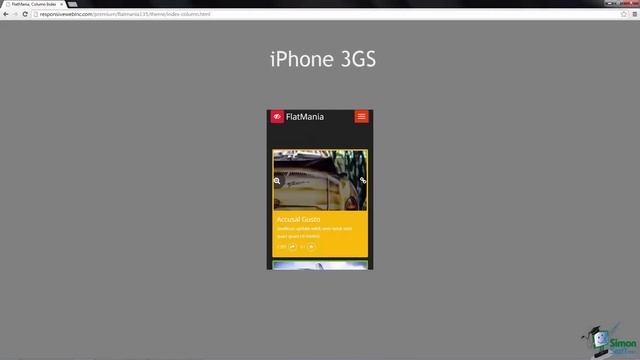Click the share icon in yellow card
Viewport: 640px width, 360px height.
[293, 247]
